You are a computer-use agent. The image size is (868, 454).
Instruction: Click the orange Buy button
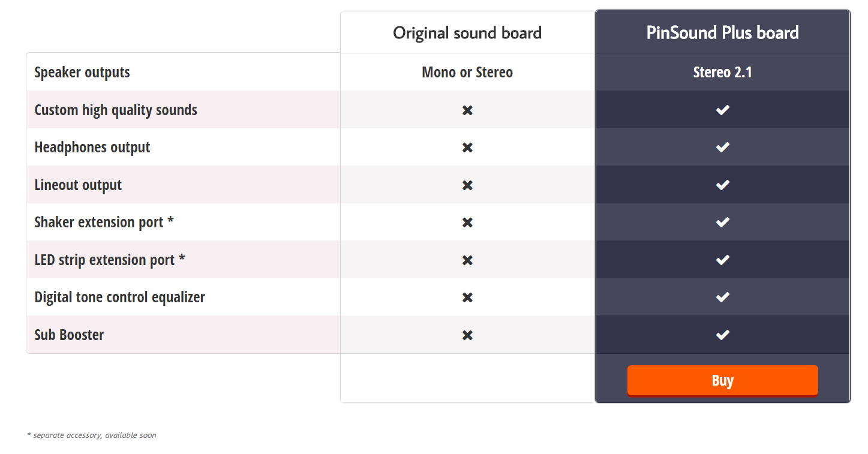click(722, 381)
